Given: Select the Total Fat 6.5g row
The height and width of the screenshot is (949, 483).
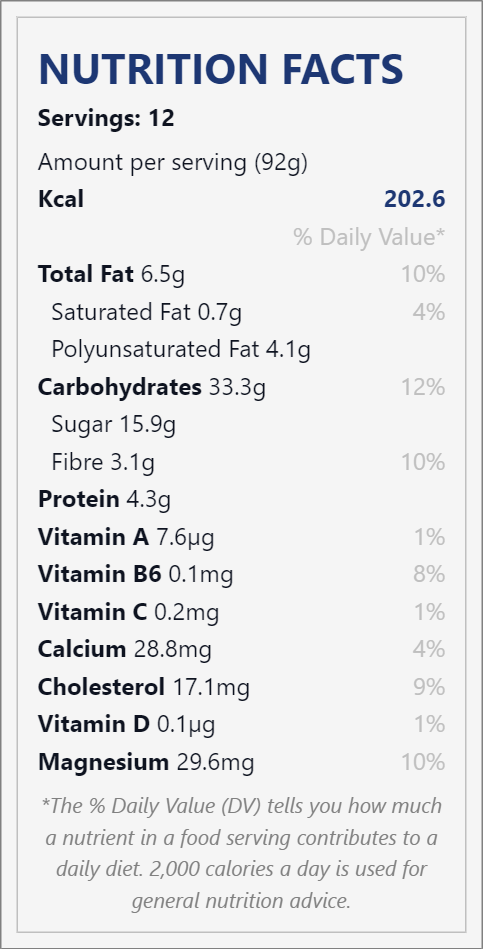Looking at the screenshot, I should coord(242,274).
